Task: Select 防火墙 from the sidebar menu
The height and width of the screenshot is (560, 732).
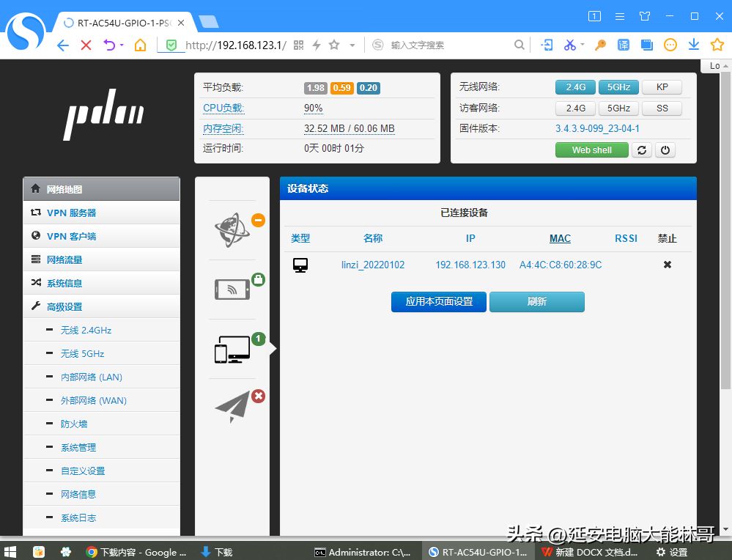Action: (74, 424)
